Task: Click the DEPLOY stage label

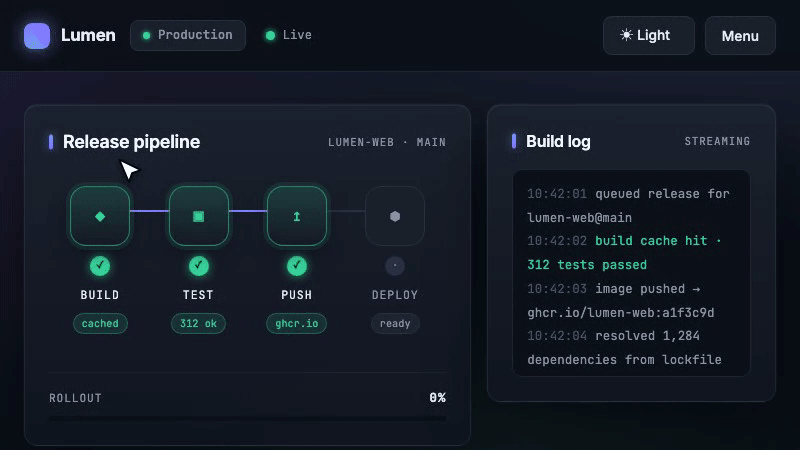Action: coord(395,295)
